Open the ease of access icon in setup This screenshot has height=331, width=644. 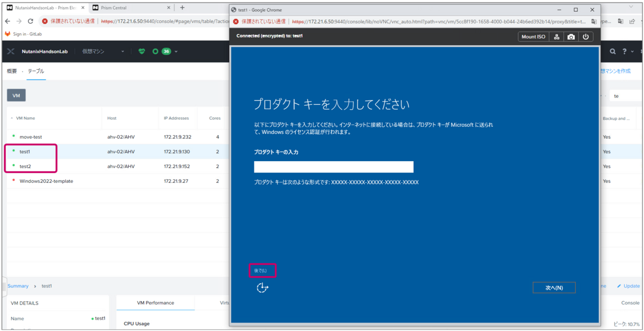tap(262, 289)
